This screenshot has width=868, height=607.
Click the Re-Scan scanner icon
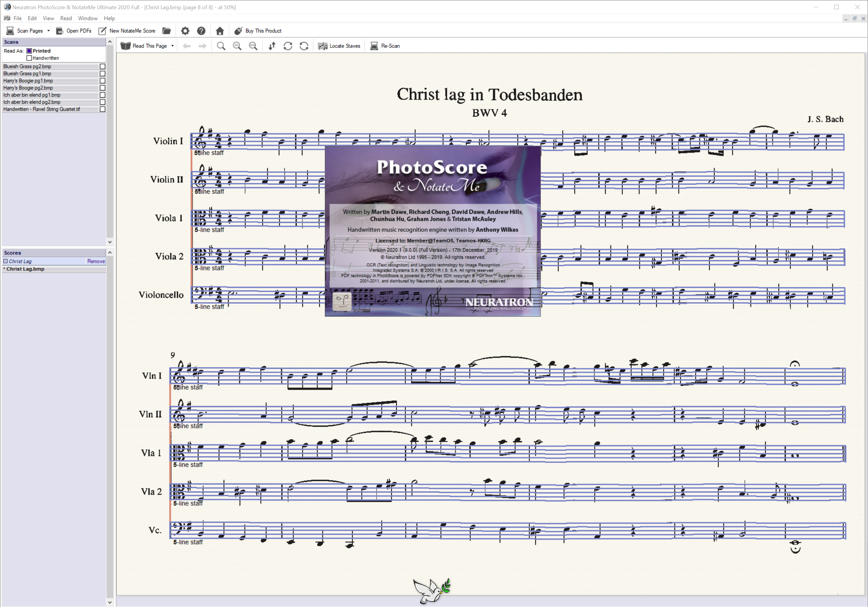pyautogui.click(x=374, y=46)
